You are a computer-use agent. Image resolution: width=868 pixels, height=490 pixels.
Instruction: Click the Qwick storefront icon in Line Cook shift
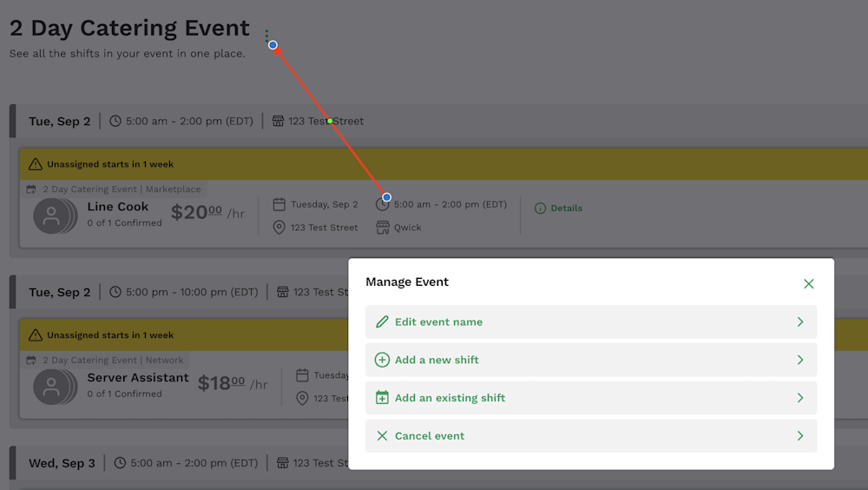383,228
